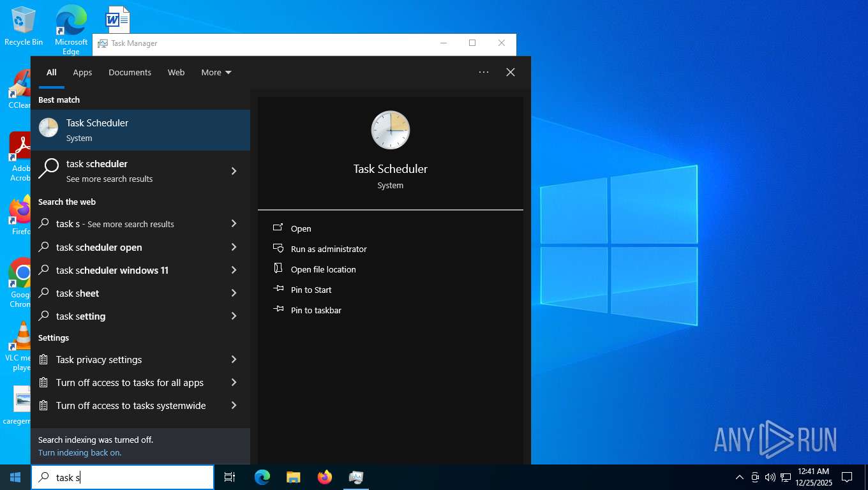This screenshot has height=490, width=868.
Task: Show hidden system tray icons
Action: [740, 477]
